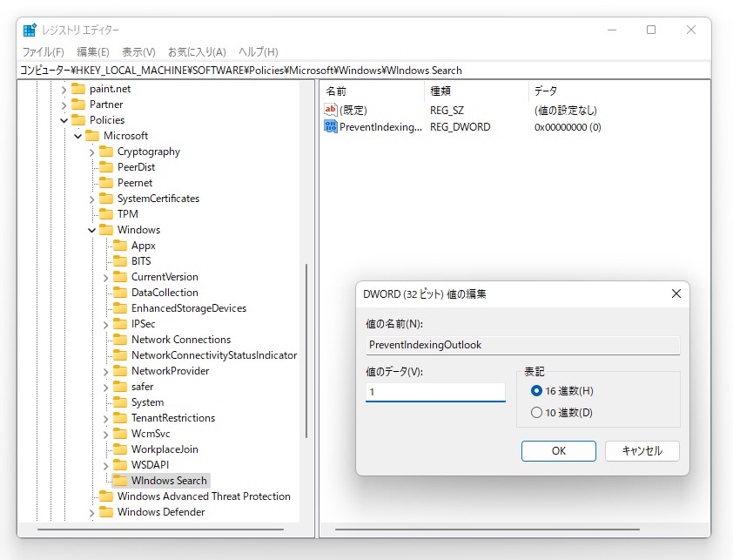
Task: Select the 10進数 radio button
Action: pyautogui.click(x=536, y=410)
